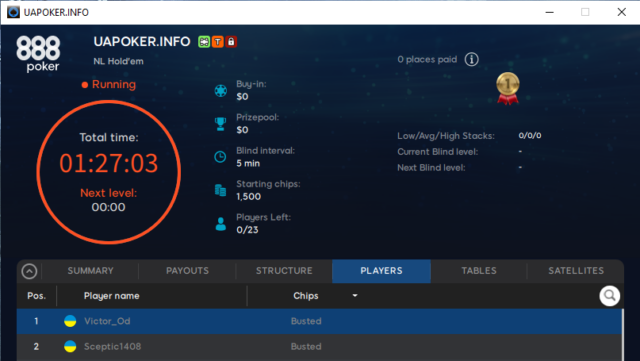
Task: Click the 888poker logo
Action: pyautogui.click(x=38, y=53)
